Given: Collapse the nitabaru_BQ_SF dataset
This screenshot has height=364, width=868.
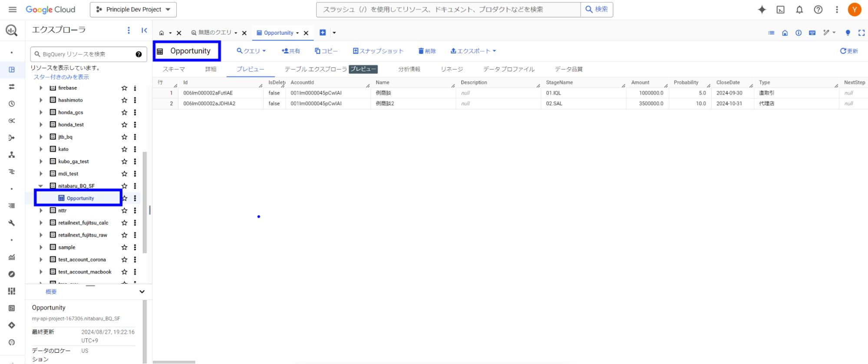Looking at the screenshot, I should point(41,186).
